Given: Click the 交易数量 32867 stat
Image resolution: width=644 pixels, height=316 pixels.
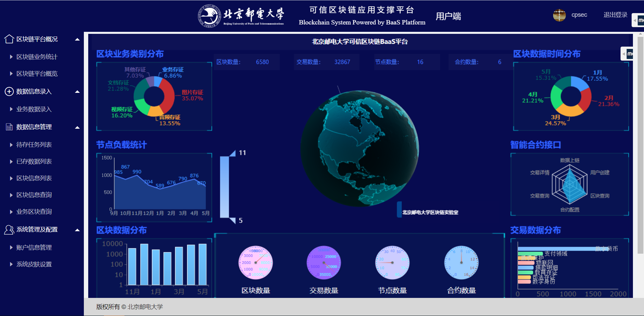Looking at the screenshot, I should point(326,62).
